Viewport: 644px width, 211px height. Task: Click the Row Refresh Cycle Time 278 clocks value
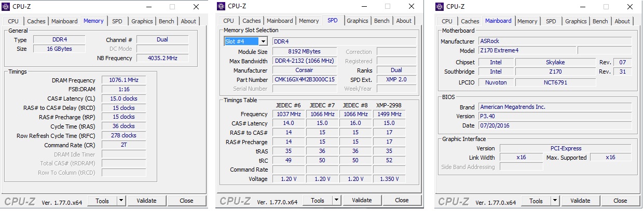(x=124, y=136)
